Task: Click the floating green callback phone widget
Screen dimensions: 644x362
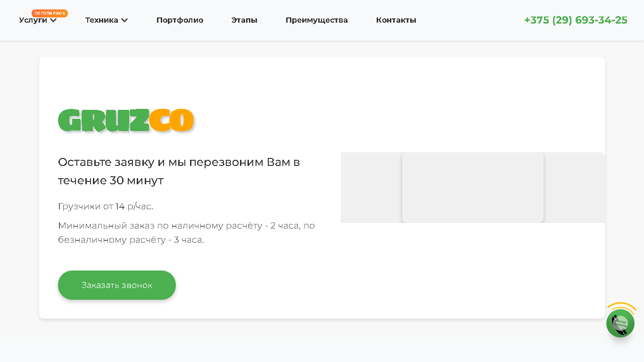Action: point(620,323)
